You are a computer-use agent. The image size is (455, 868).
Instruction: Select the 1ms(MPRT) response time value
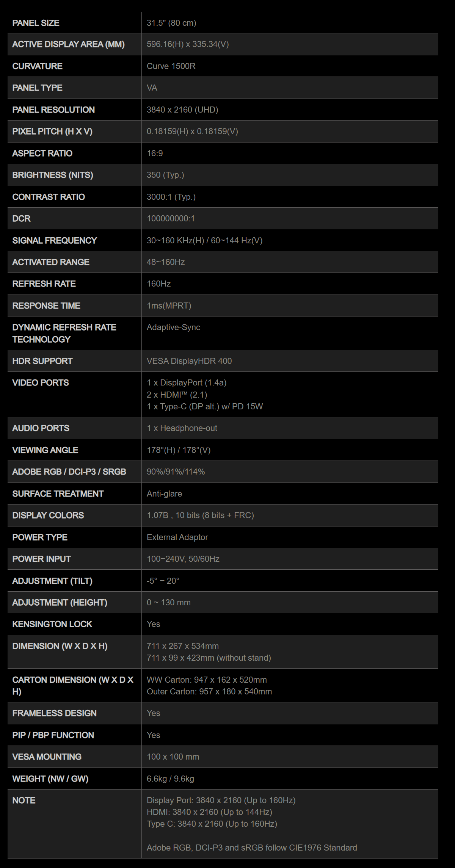tap(169, 306)
